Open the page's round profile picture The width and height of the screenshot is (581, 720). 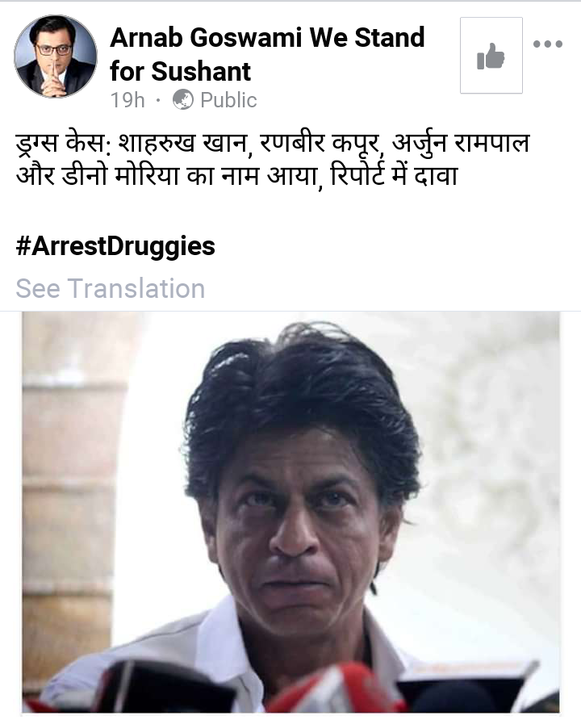tap(56, 56)
